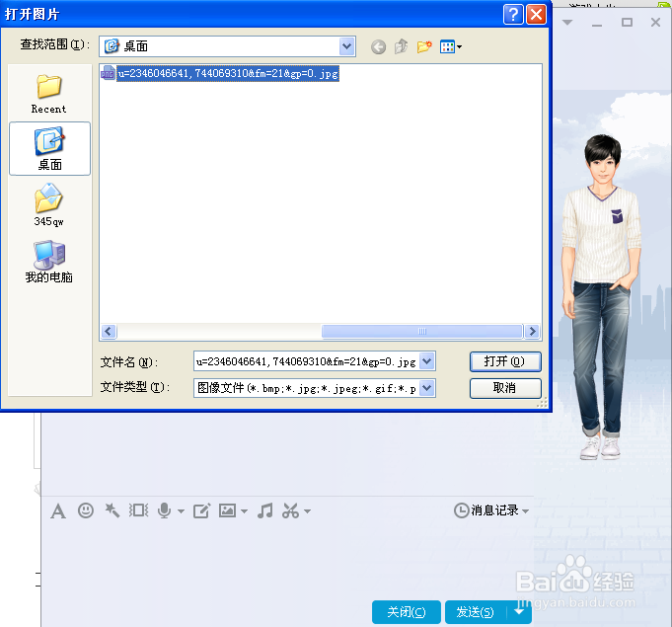This screenshot has height=627, width=672.
Task: Expand the screenshot options arrow
Action: [307, 511]
